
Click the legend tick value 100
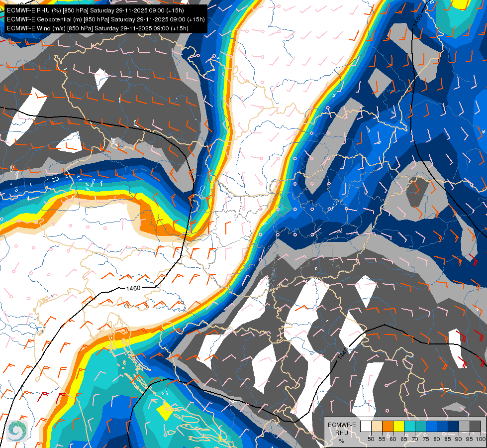point(481,439)
